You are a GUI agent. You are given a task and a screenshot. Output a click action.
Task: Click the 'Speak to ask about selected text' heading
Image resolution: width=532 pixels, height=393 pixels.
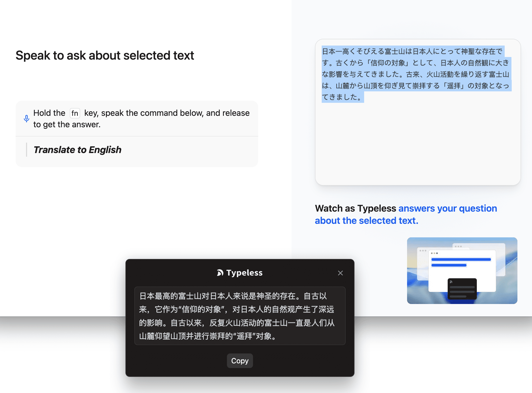105,55
